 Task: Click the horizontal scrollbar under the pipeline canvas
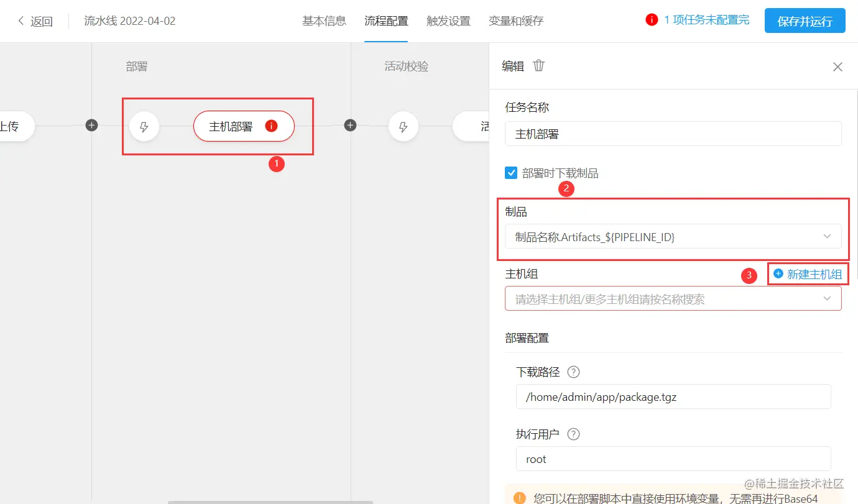[270, 502]
